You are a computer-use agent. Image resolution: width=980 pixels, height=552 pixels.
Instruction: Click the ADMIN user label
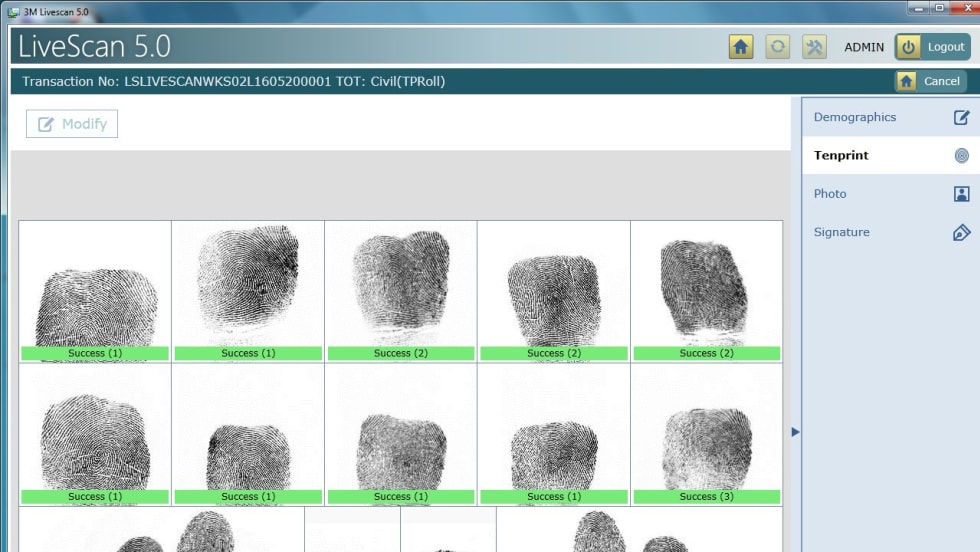coord(864,47)
